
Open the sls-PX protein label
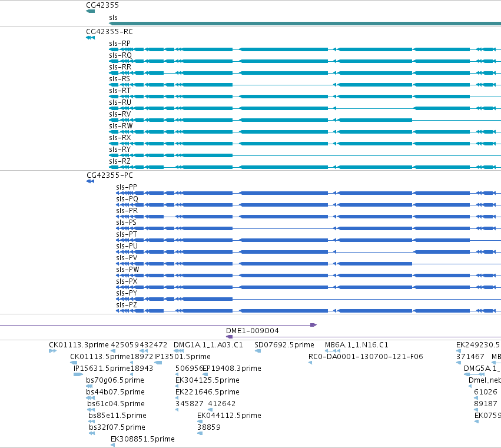point(127,281)
